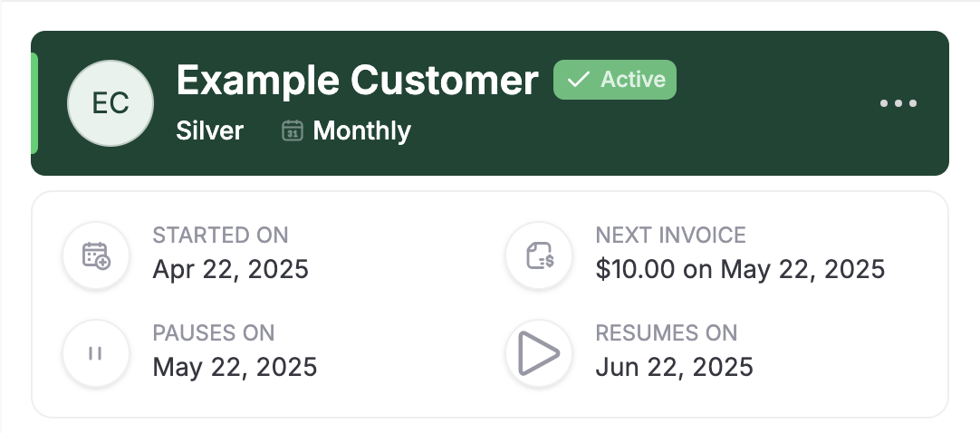
Task: Click the Silver plan label
Action: click(x=210, y=130)
